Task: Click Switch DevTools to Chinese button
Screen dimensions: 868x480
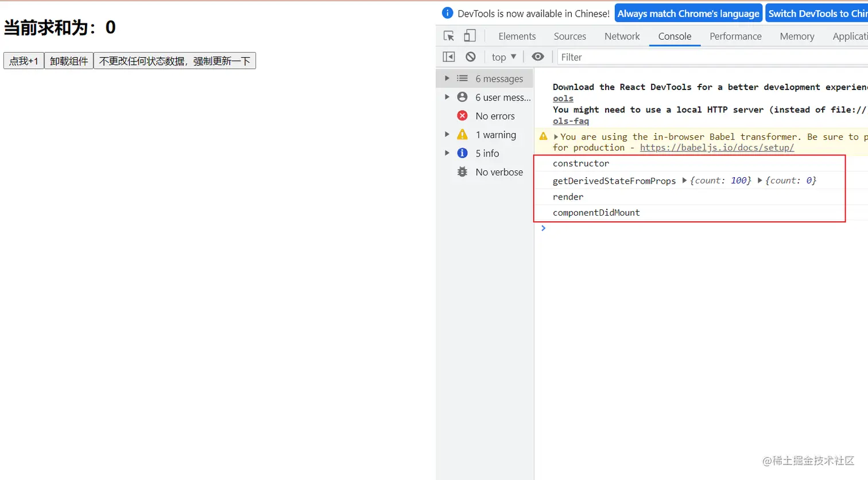Action: point(817,13)
